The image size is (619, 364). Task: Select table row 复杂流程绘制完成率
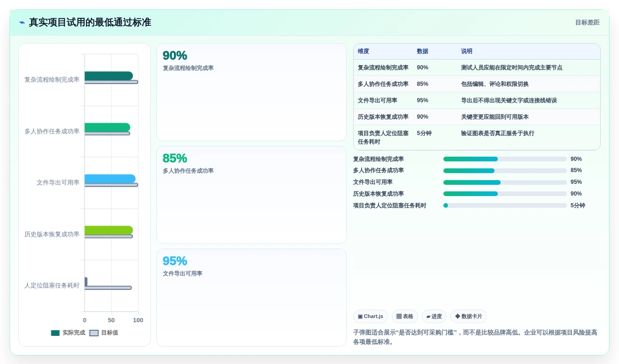click(477, 68)
